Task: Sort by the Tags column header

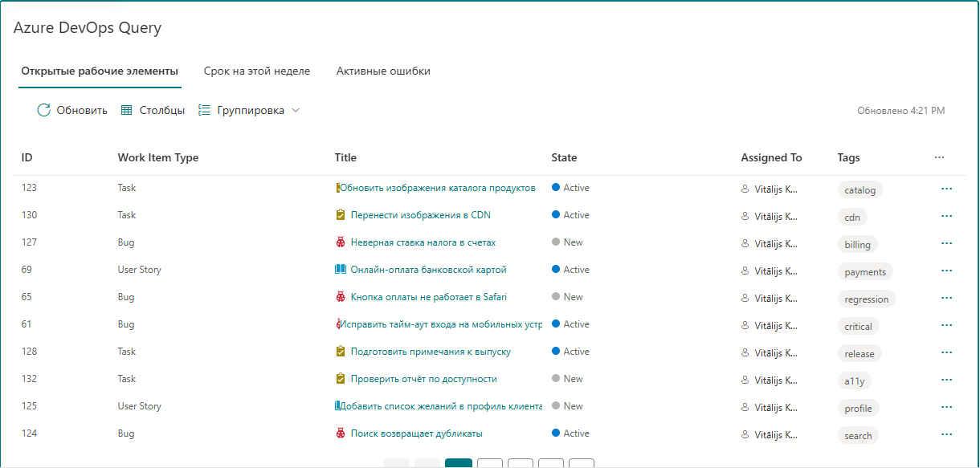Action: click(848, 157)
